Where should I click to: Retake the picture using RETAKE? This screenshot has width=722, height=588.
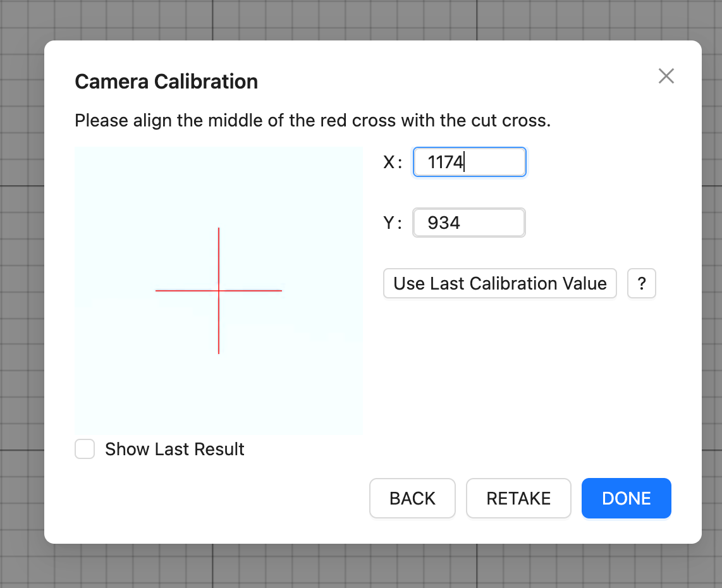tap(518, 498)
